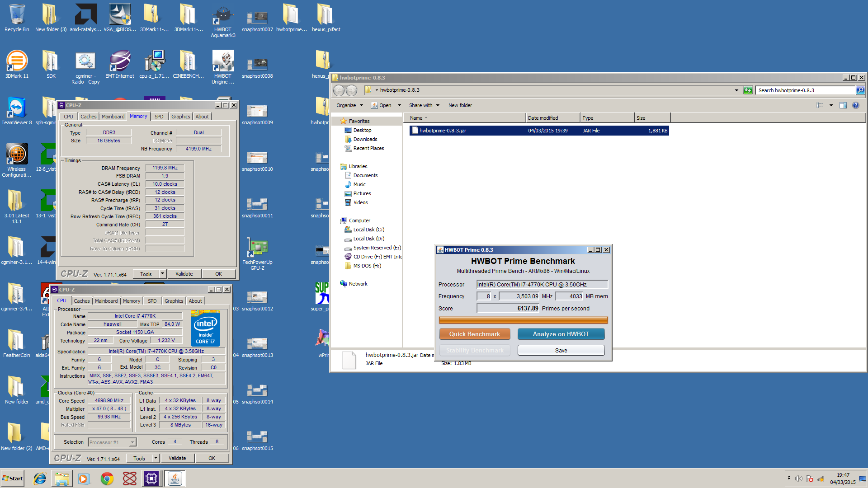
Task: Open the Tools dropdown arrow in the CPU CPU-Z window
Action: pos(156,458)
